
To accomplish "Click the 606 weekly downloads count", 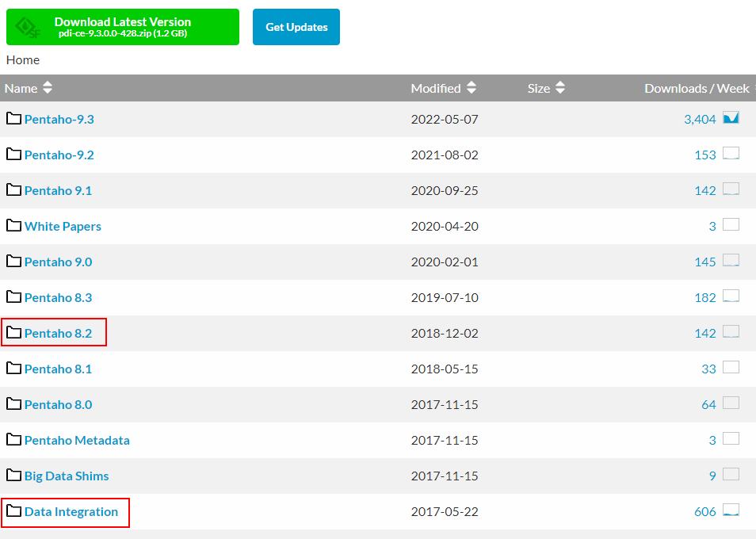I will (x=705, y=511).
